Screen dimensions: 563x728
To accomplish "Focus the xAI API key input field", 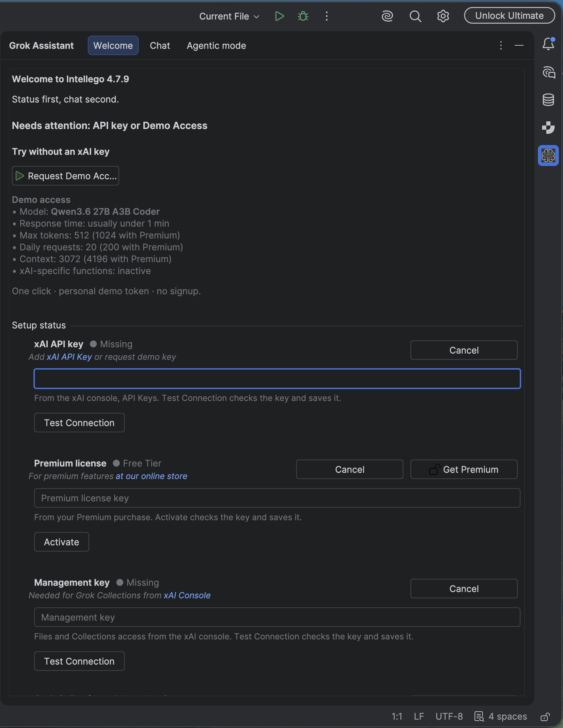I will pos(277,379).
